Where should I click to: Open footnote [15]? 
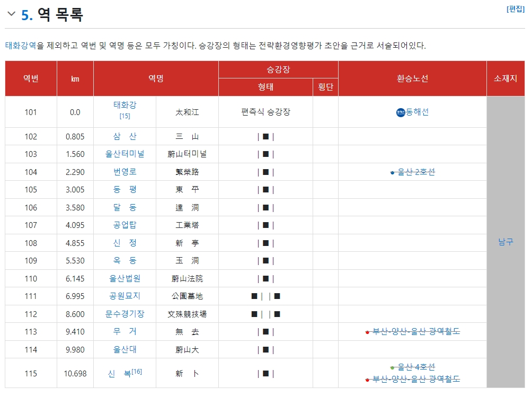pyautogui.click(x=125, y=116)
